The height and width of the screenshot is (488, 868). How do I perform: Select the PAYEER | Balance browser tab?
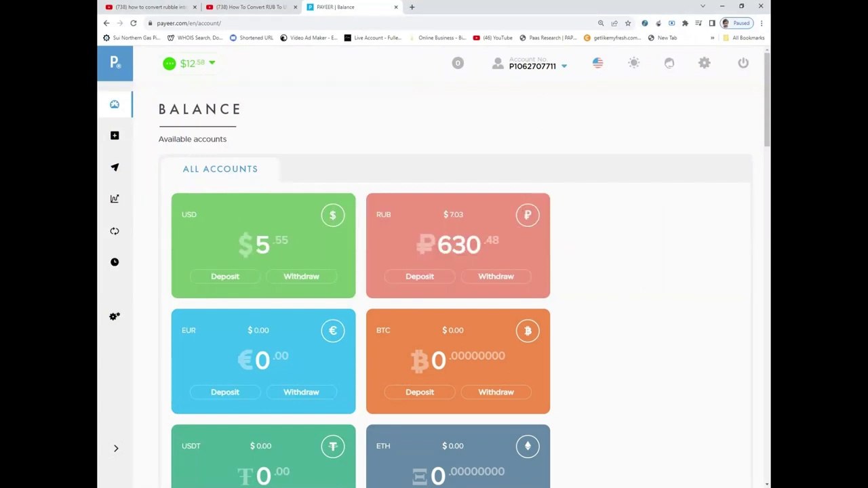click(x=351, y=7)
